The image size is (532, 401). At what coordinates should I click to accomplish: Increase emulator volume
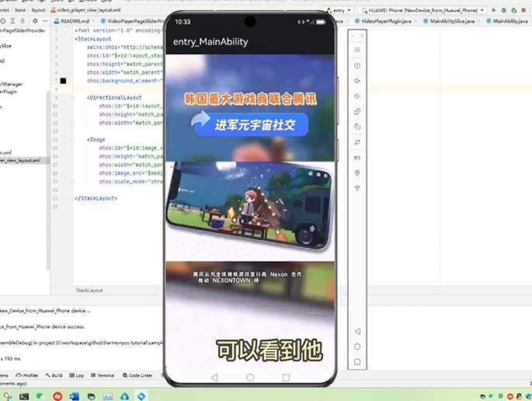tap(357, 81)
